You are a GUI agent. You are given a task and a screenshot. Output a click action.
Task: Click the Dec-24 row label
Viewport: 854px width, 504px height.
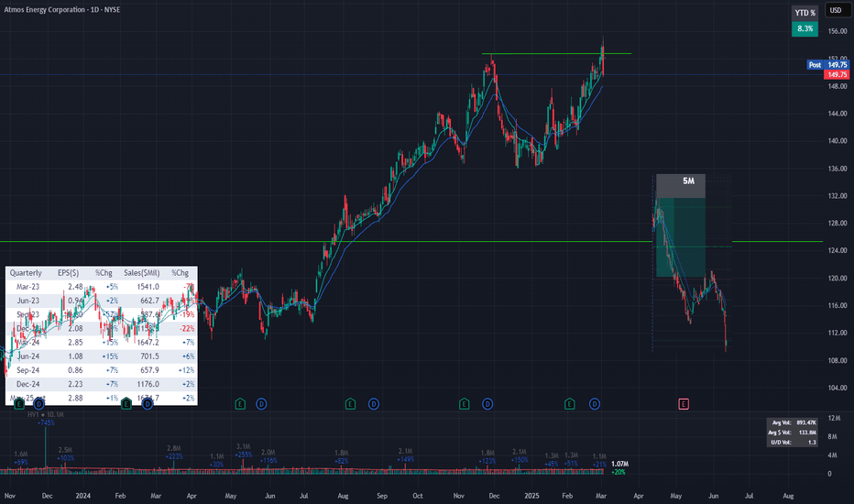pyautogui.click(x=27, y=384)
